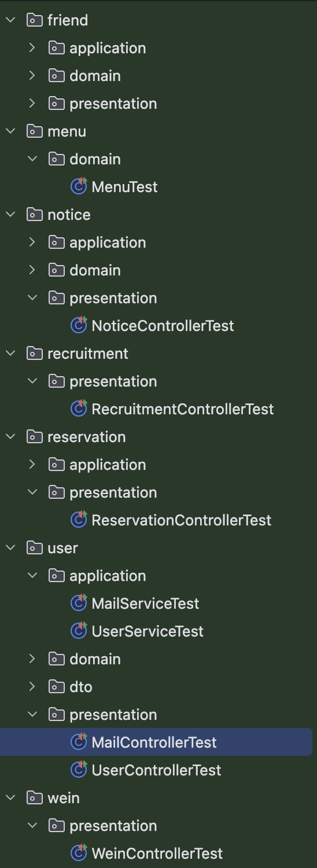Click the WeinControllerTest class icon

pos(79,853)
